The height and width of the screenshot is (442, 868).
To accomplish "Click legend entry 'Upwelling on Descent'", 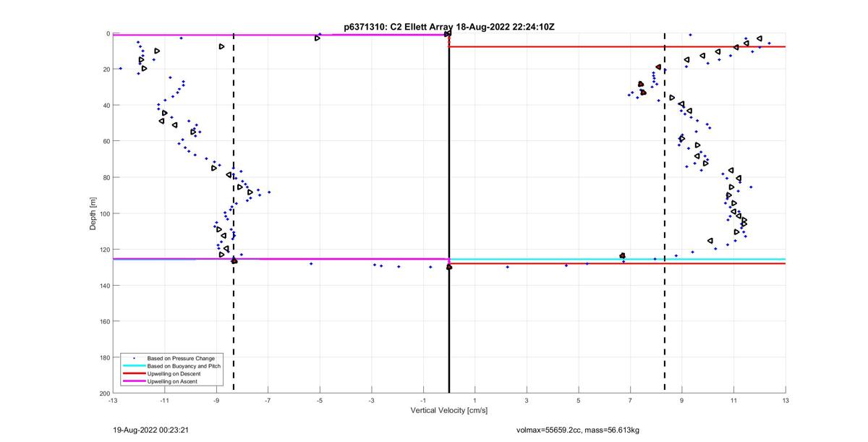I will 174,374.
